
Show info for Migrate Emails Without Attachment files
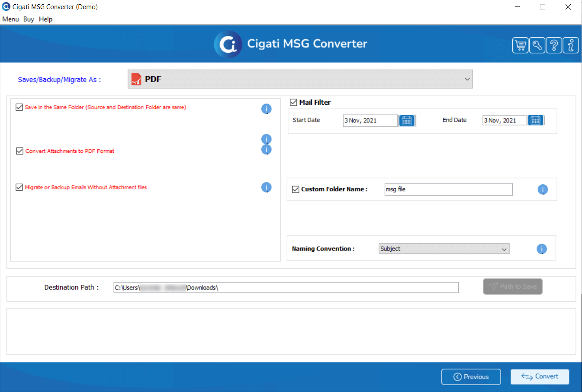tap(267, 187)
